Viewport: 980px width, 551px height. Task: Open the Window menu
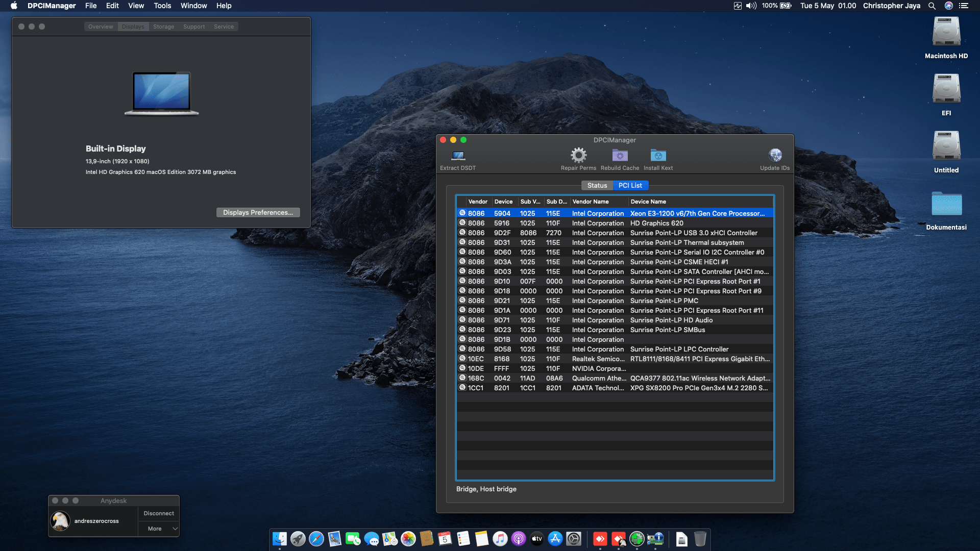click(x=193, y=6)
